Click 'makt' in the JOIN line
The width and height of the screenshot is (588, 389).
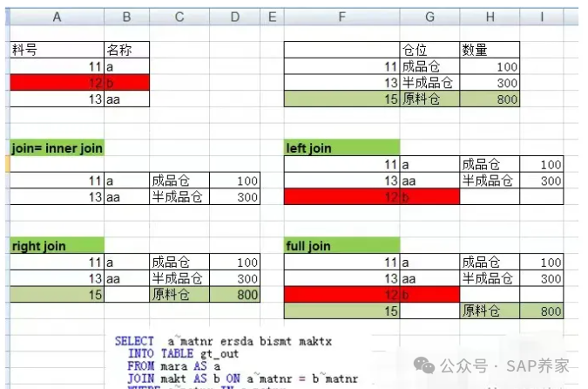[172, 379]
